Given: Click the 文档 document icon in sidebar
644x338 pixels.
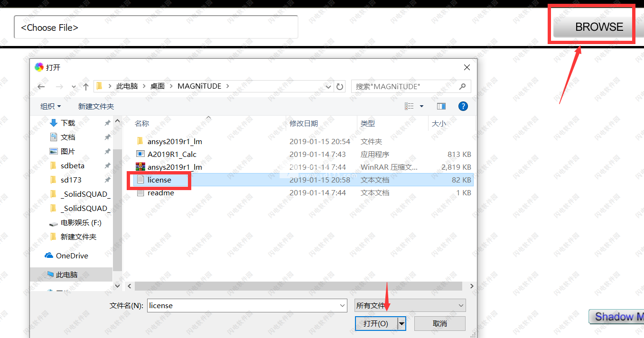Looking at the screenshot, I should (x=54, y=137).
